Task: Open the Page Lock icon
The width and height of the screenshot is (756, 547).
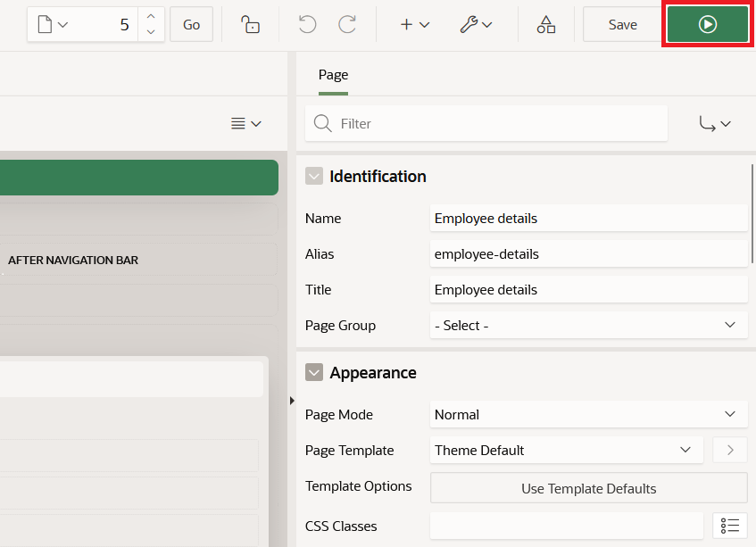Action: tap(250, 24)
